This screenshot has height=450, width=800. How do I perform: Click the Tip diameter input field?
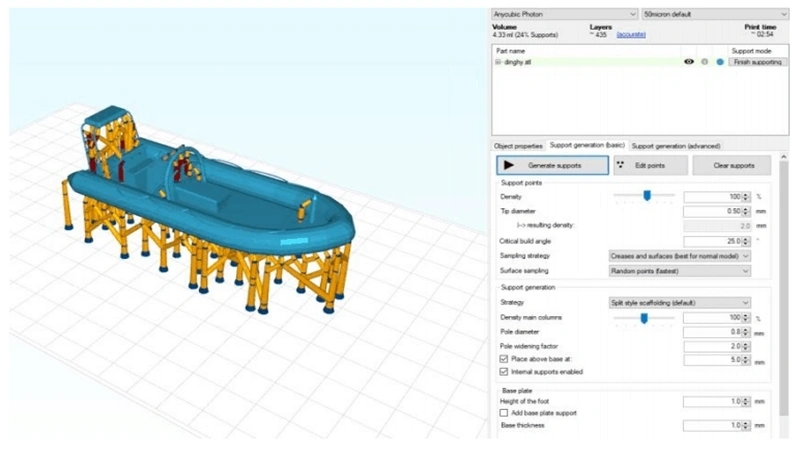[712, 211]
